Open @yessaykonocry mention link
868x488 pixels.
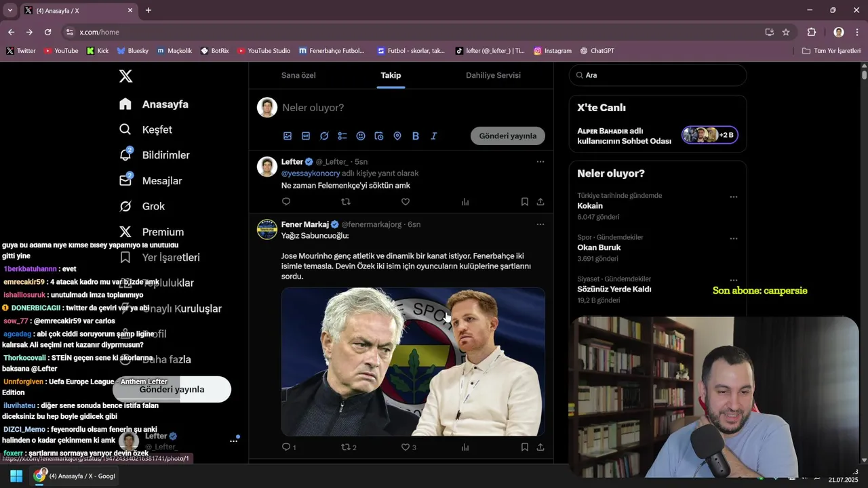coord(311,174)
